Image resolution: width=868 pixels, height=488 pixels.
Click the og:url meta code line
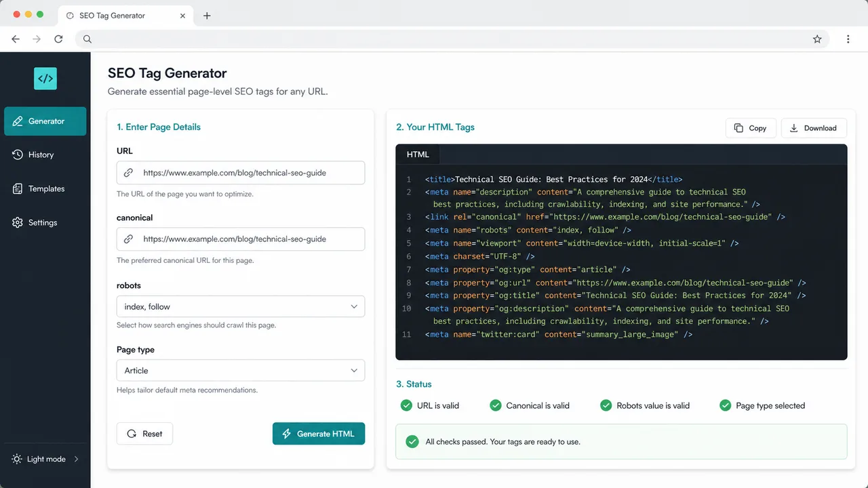click(616, 283)
